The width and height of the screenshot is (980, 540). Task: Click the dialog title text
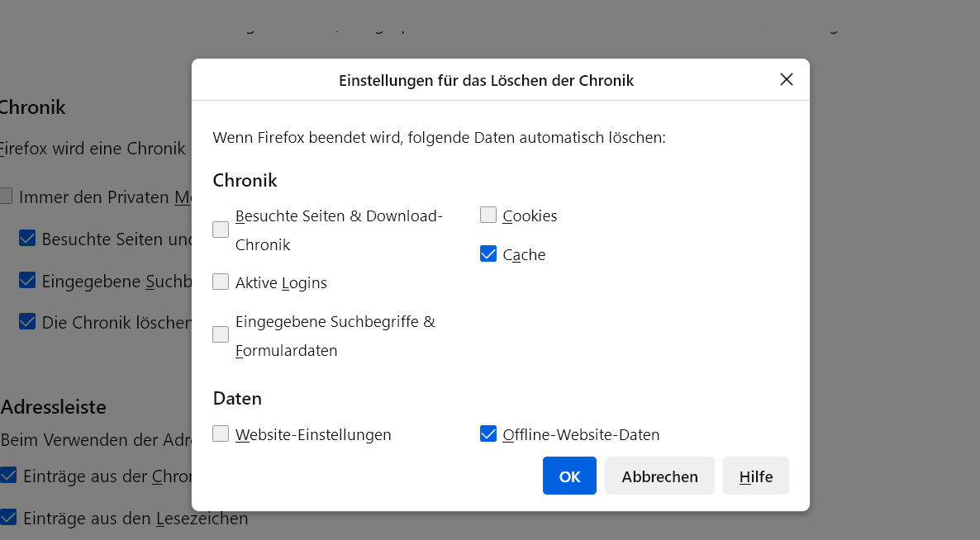pos(486,80)
